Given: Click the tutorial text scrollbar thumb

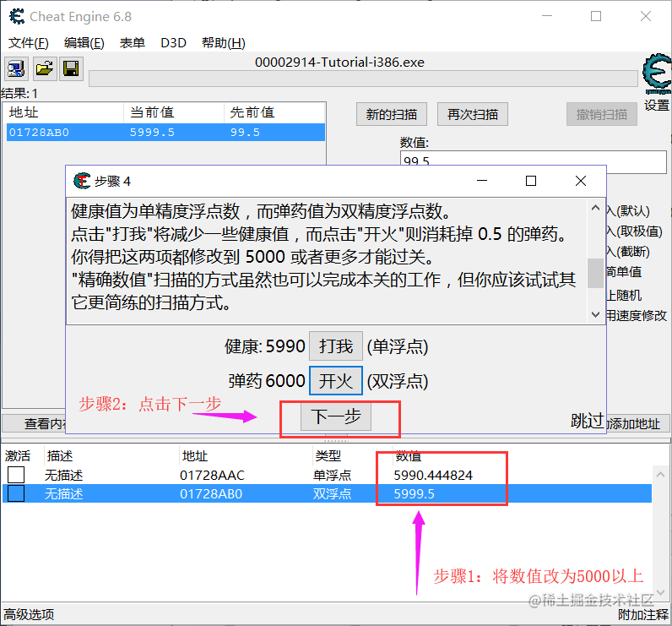Looking at the screenshot, I should click(x=595, y=273).
